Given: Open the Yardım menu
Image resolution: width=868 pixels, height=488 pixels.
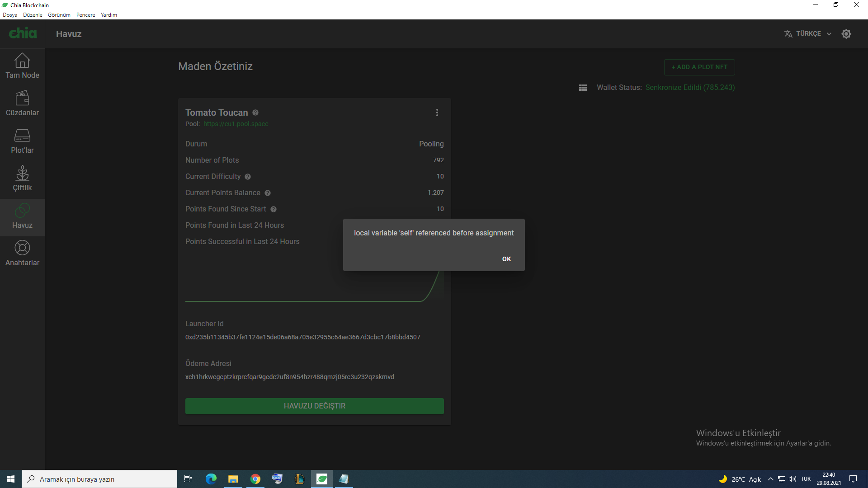Looking at the screenshot, I should coord(108,15).
